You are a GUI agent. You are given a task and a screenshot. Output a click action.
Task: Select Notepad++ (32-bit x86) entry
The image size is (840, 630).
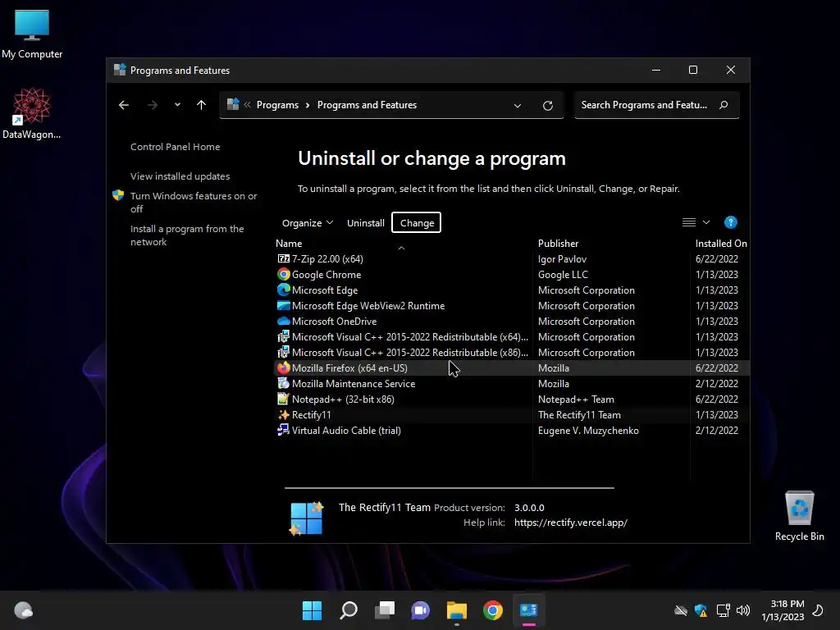pyautogui.click(x=343, y=399)
